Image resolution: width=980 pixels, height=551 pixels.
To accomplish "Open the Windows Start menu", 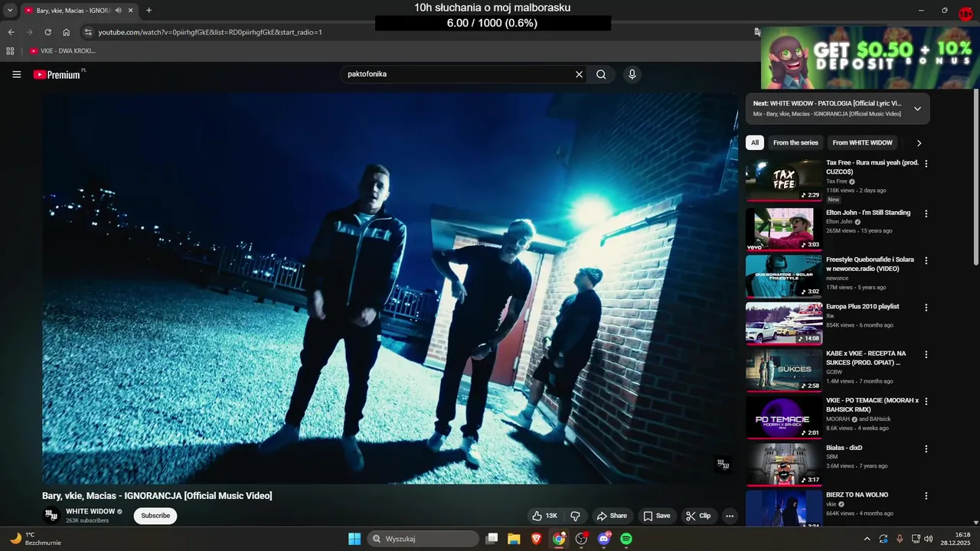I will click(x=354, y=539).
